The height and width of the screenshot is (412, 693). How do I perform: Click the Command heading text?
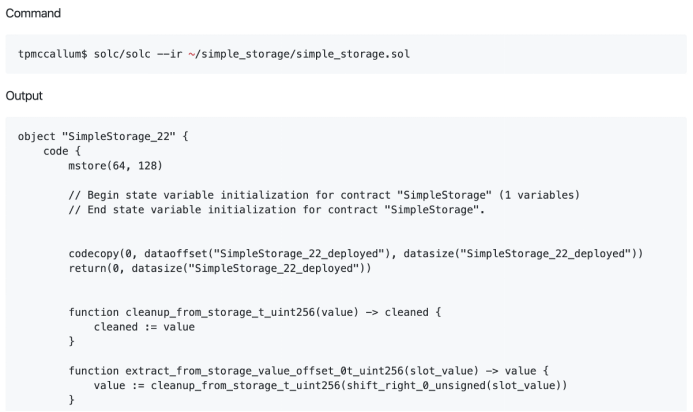(33, 13)
